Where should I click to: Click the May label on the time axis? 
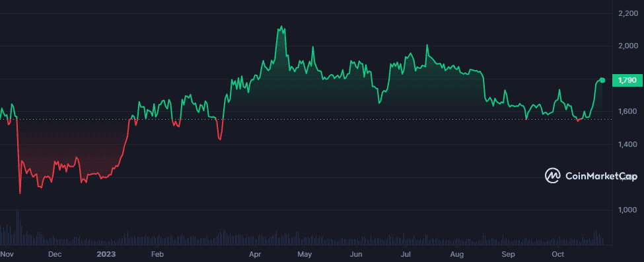pos(305,254)
